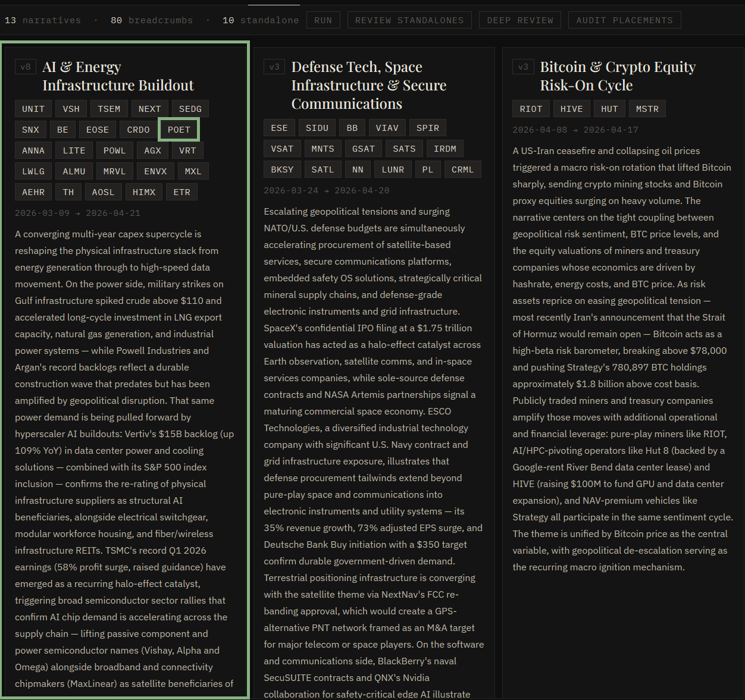Select the ANNA ticker tag
The height and width of the screenshot is (700, 745).
33,150
